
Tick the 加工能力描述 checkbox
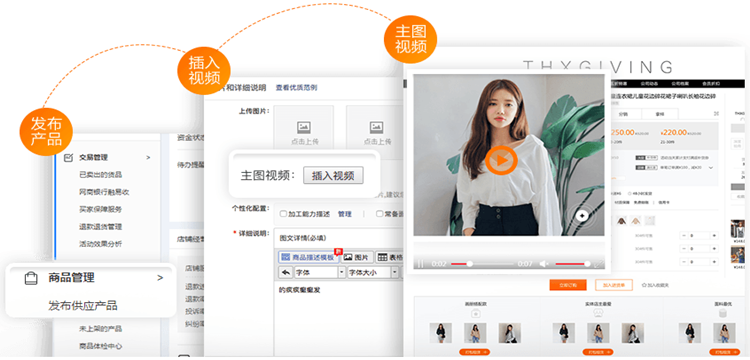[283, 214]
